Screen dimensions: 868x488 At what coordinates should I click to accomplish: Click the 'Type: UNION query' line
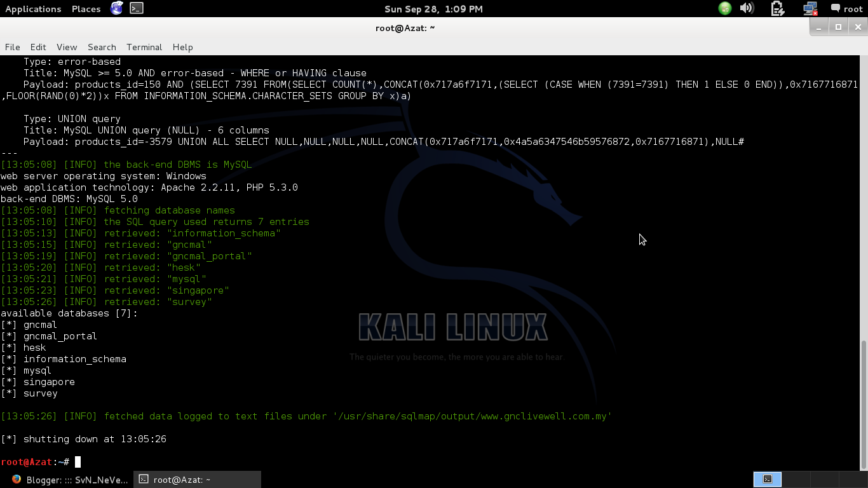[72, 119]
